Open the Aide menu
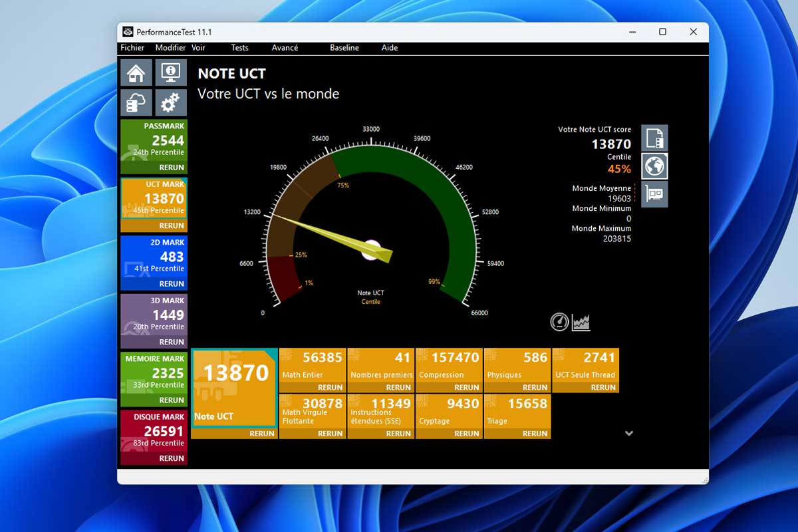Viewport: 798px width, 532px height. [x=390, y=48]
